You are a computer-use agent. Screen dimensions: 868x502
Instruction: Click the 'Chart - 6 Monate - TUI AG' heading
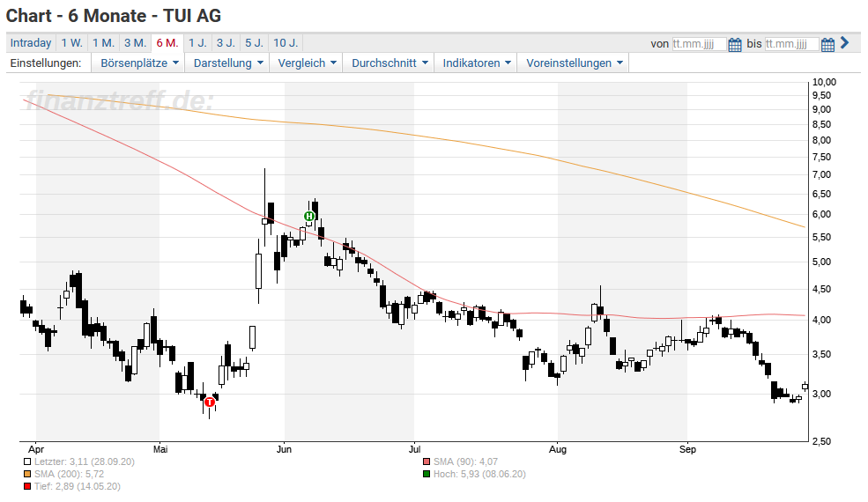click(x=114, y=16)
